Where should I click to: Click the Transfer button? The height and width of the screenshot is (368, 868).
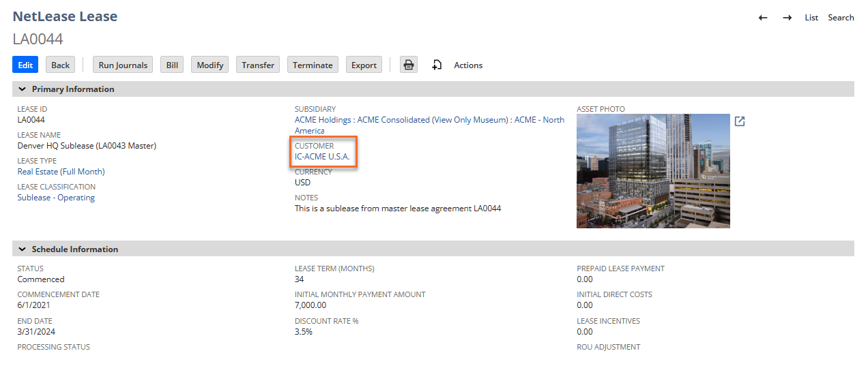point(258,65)
